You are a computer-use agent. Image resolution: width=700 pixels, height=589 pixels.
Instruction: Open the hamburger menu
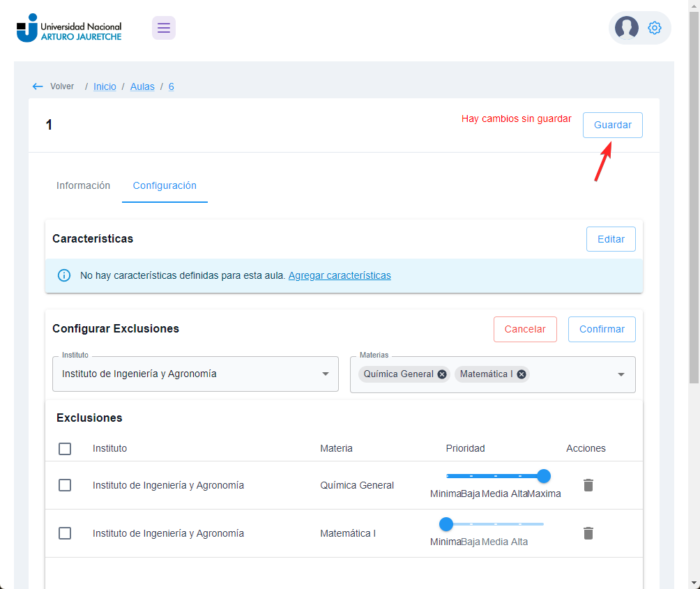click(x=163, y=28)
